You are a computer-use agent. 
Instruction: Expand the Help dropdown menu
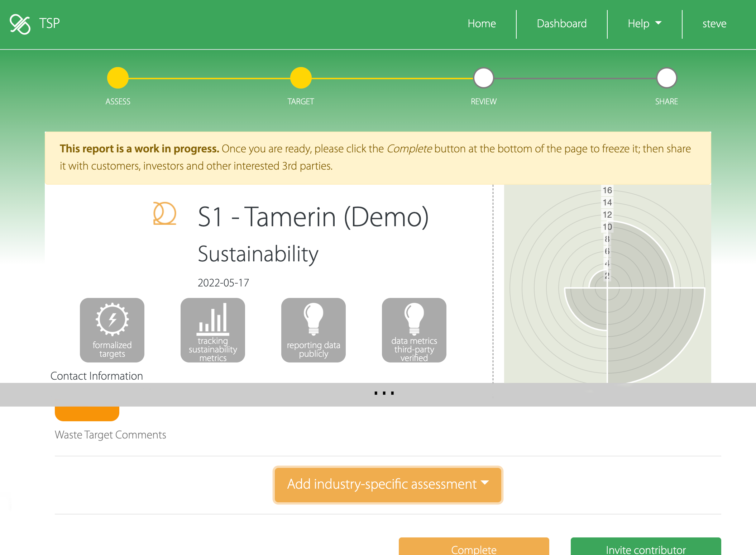pyautogui.click(x=644, y=24)
